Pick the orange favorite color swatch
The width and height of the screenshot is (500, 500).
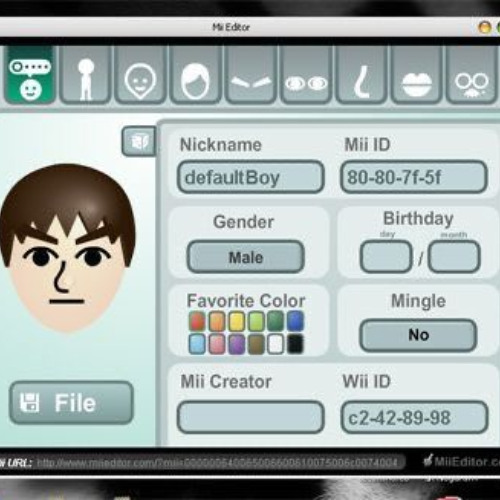pos(217,321)
